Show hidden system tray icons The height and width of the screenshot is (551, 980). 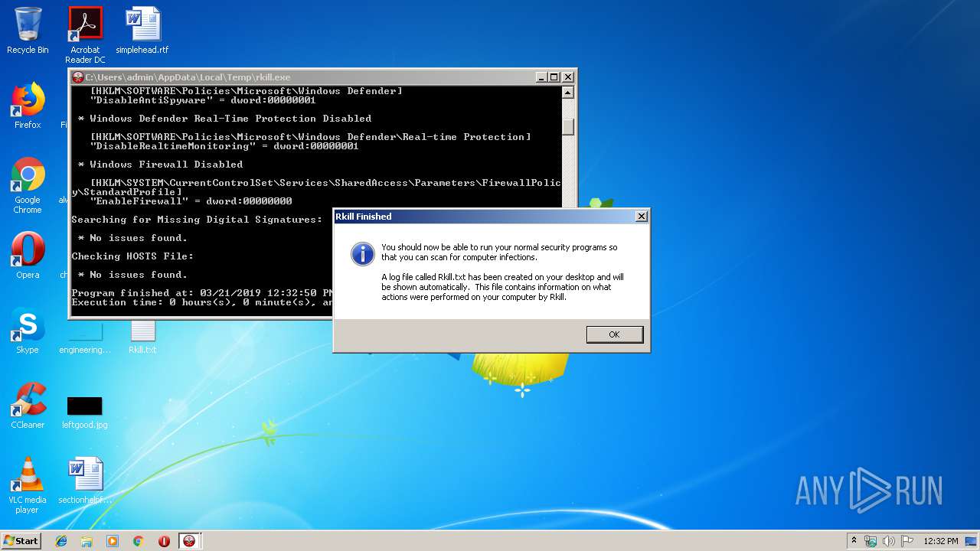pos(854,540)
